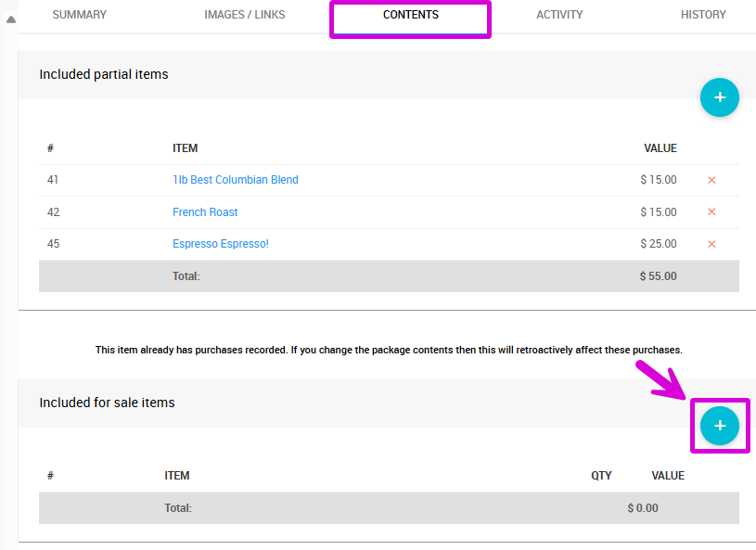The width and height of the screenshot is (756, 550).
Task: Add a new included partial item
Action: pyautogui.click(x=719, y=97)
